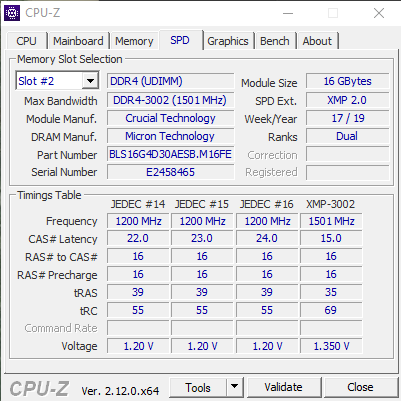Viewport: 401px width, 401px height.
Task: Open the Slot #2 memory slot dropdown
Action: click(57, 81)
